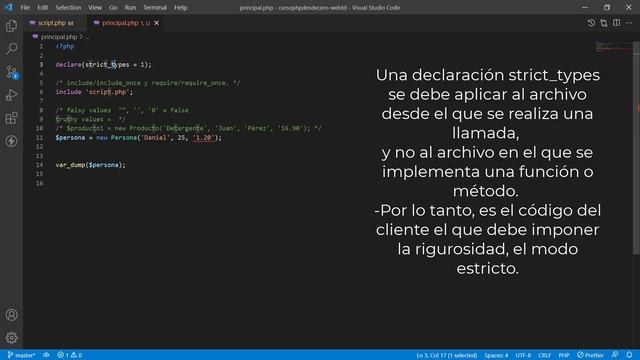Open the Help menu
Viewport: 640px width, 360px height.
pos(180,7)
